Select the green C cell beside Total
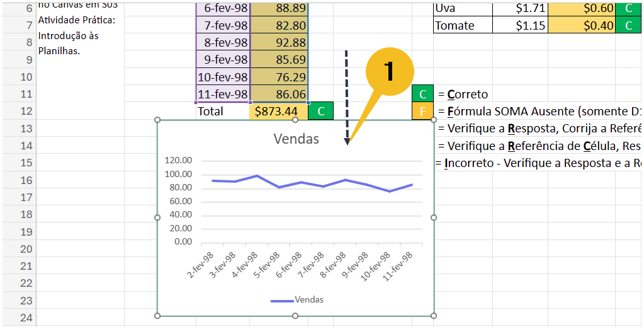Image resolution: width=644 pixels, height=329 pixels. click(321, 111)
